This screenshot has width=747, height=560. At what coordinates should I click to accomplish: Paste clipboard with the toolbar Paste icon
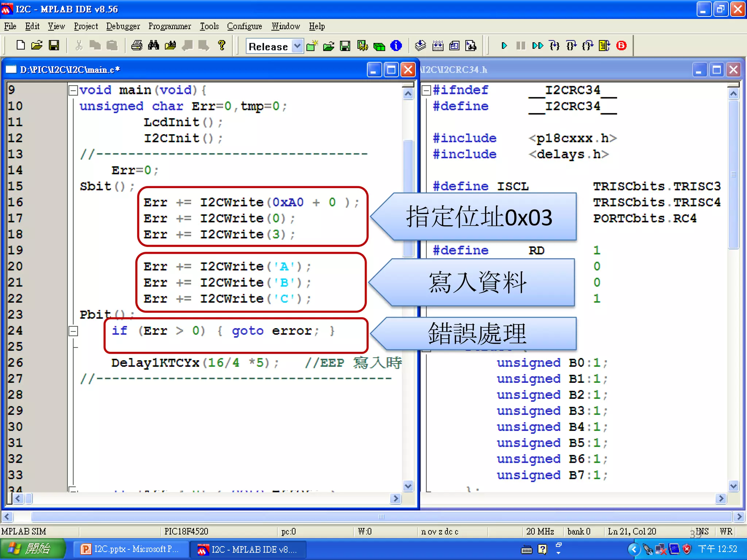[112, 45]
